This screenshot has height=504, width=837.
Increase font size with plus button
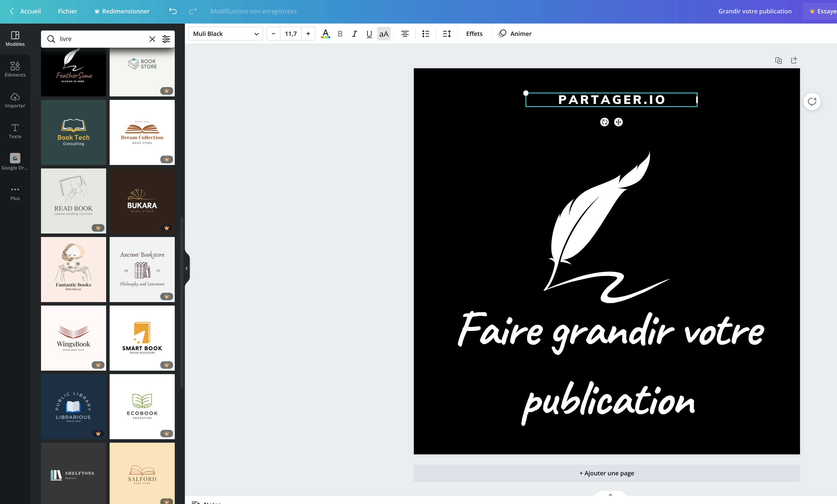point(308,33)
